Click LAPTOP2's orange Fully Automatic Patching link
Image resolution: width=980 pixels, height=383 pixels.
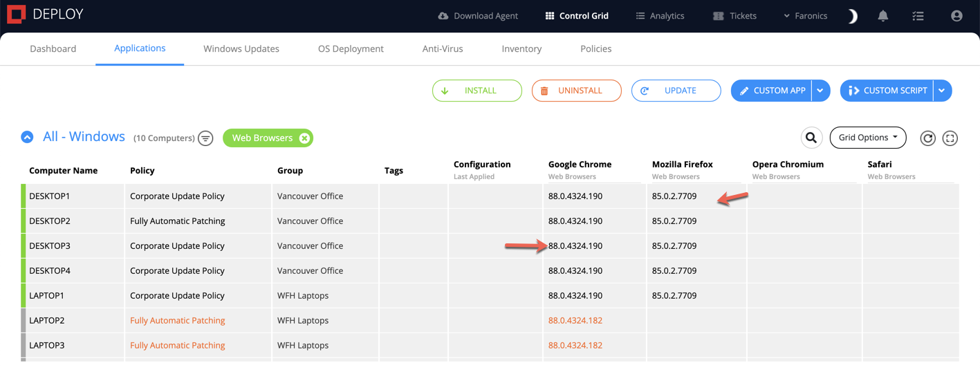pos(178,321)
